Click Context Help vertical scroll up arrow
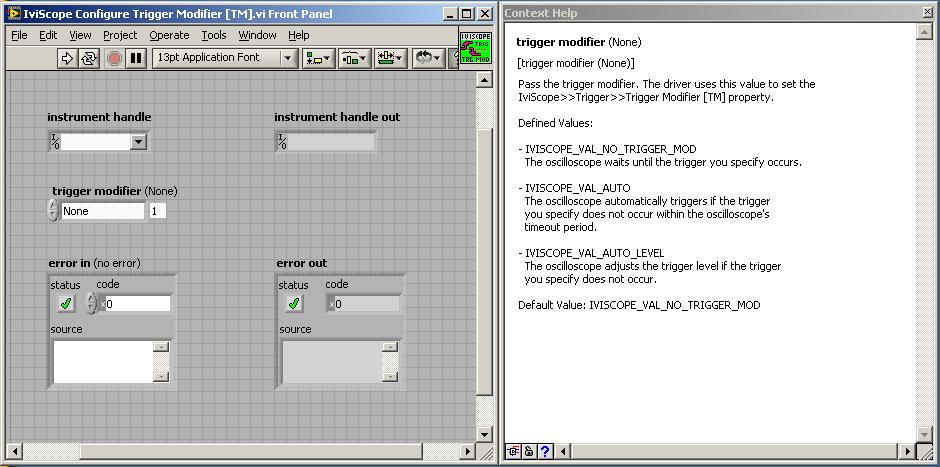 pyautogui.click(x=926, y=32)
